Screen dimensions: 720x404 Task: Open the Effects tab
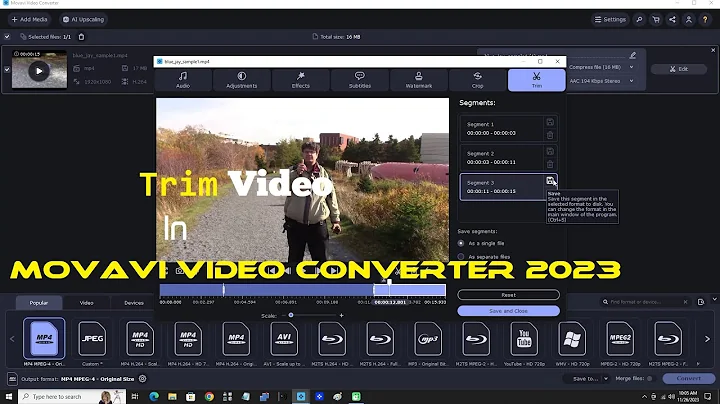301,80
